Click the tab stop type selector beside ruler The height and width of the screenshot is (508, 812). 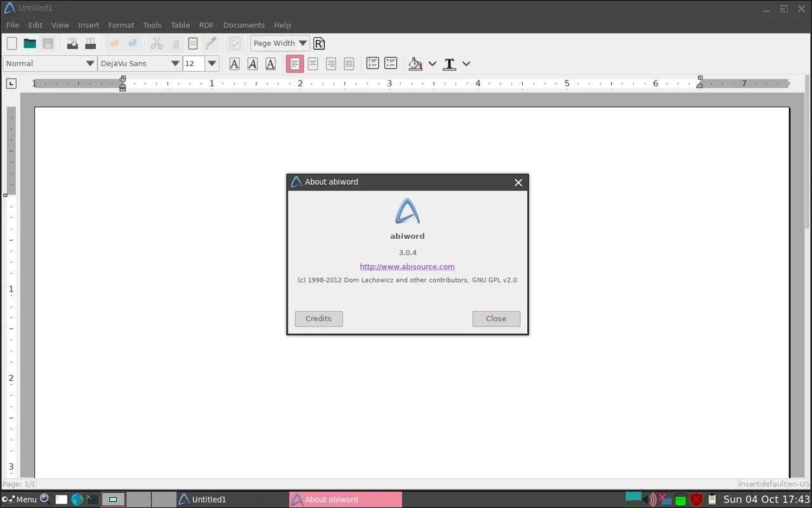[11, 84]
